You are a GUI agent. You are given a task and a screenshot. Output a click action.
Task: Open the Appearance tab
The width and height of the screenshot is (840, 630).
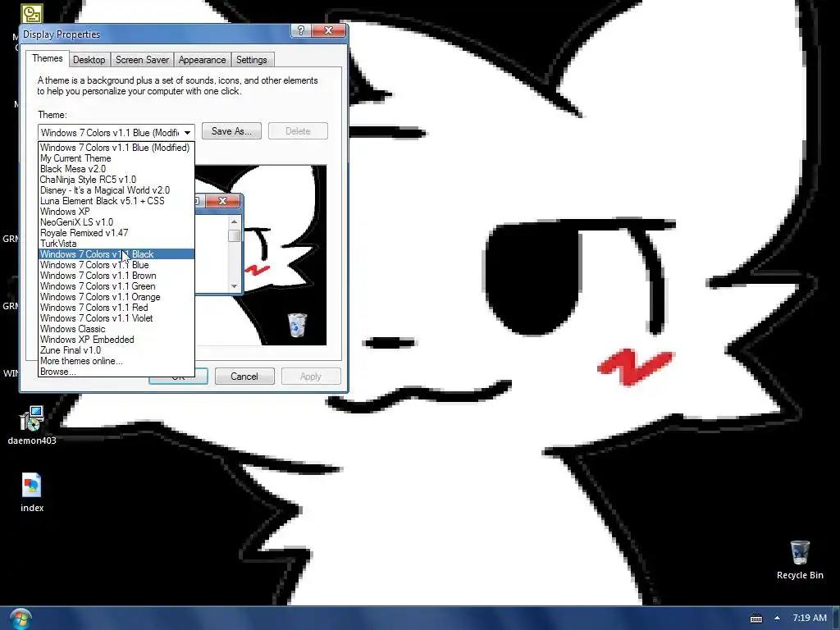click(x=202, y=59)
